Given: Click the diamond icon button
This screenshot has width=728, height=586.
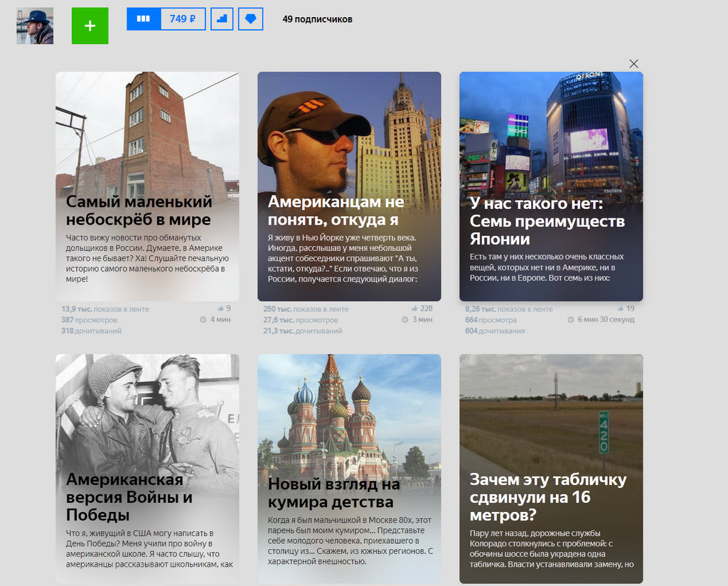Looking at the screenshot, I should coord(250,19).
